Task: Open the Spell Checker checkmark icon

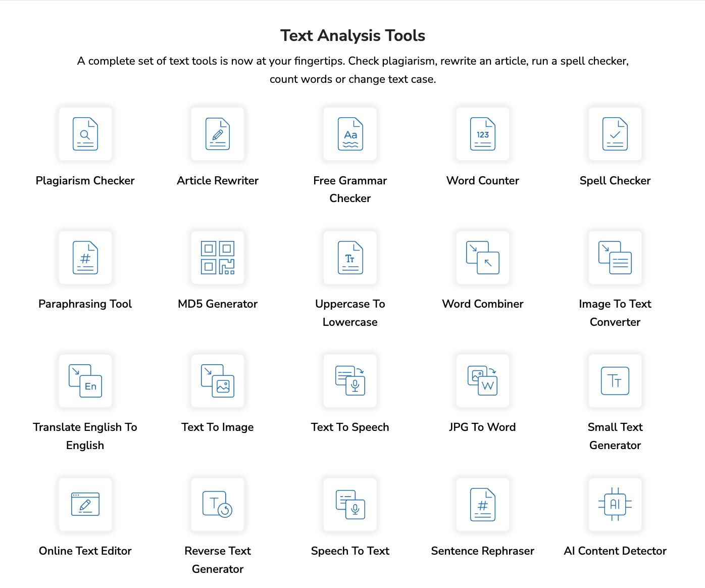Action: coord(615,134)
